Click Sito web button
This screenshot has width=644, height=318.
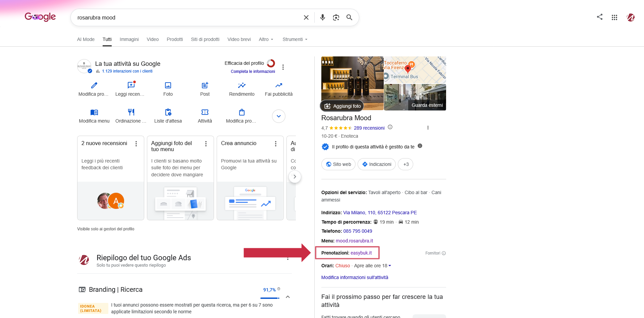pyautogui.click(x=338, y=164)
